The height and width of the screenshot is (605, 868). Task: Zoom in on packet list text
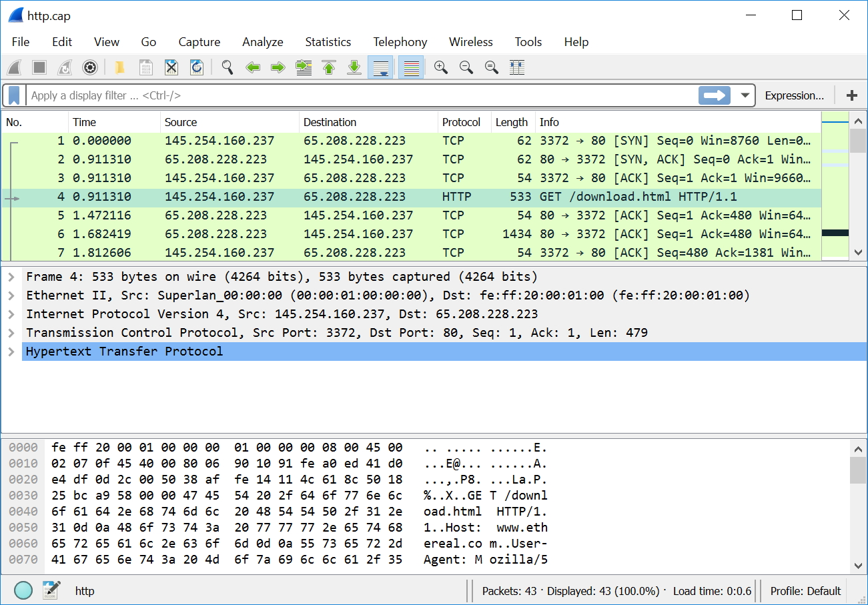[x=440, y=67]
